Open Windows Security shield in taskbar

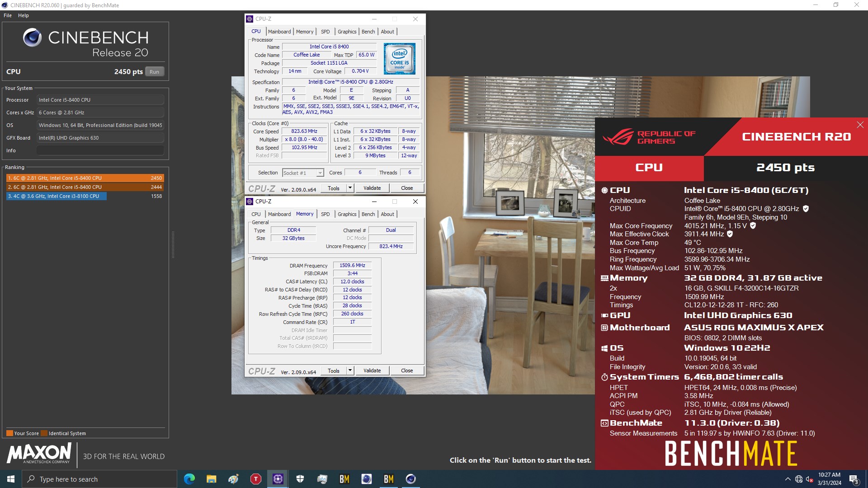click(300, 479)
